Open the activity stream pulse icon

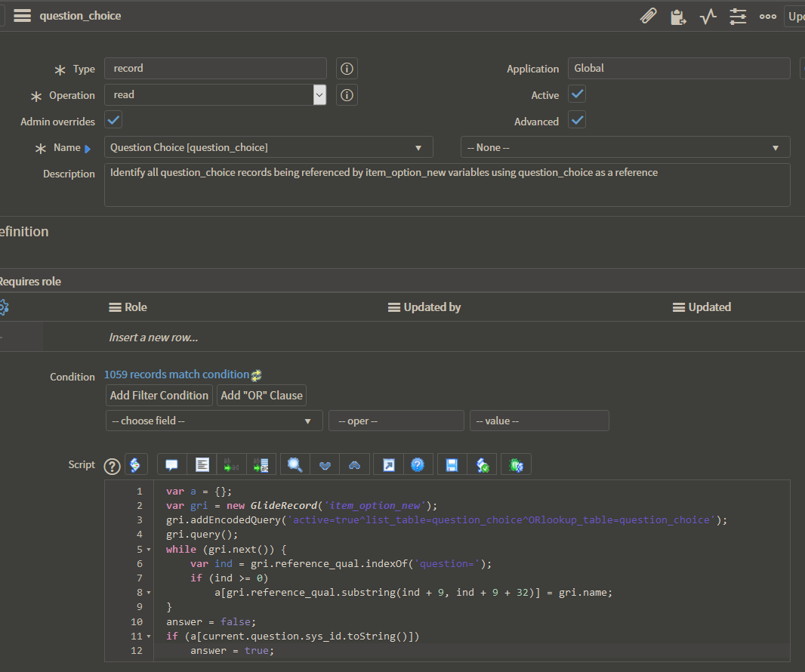coord(708,16)
